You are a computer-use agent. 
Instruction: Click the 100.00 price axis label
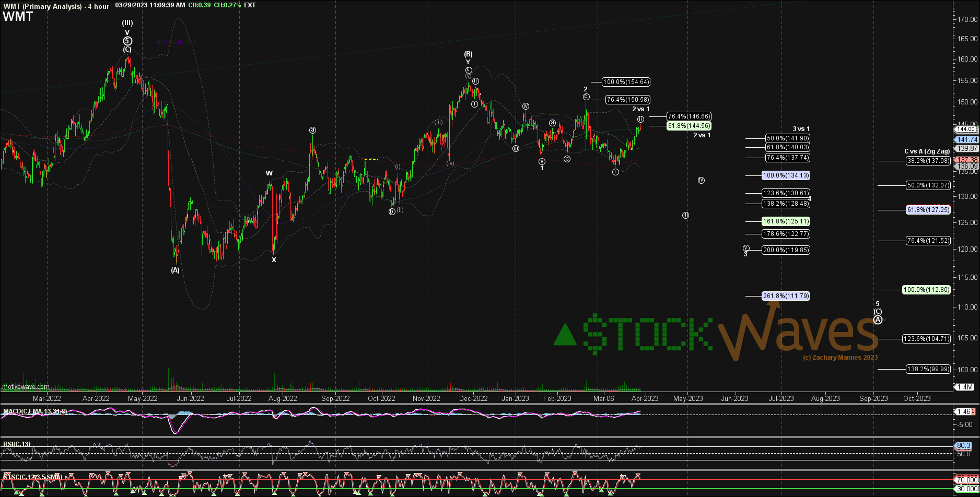pos(967,370)
